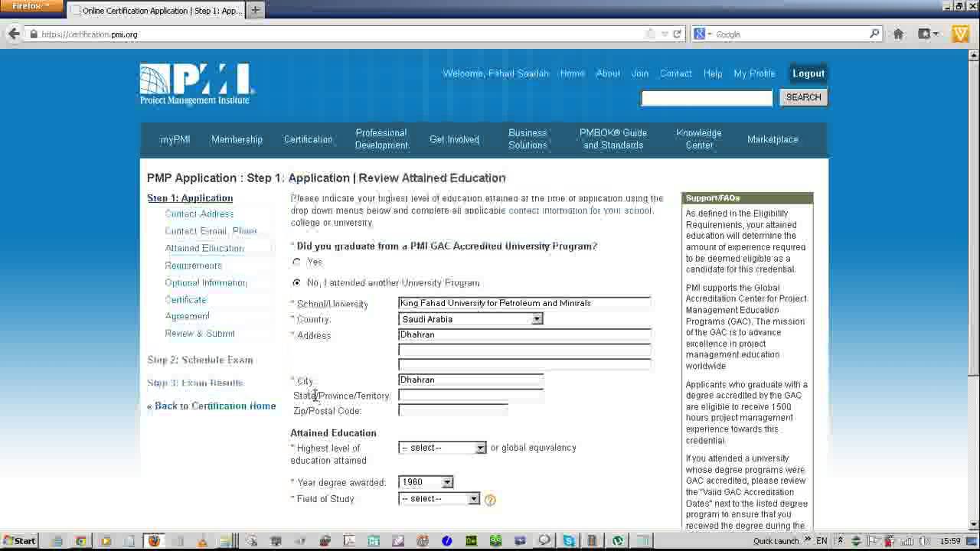The height and width of the screenshot is (551, 980).
Task: Reload the page with the refresh icon
Action: 677,34
